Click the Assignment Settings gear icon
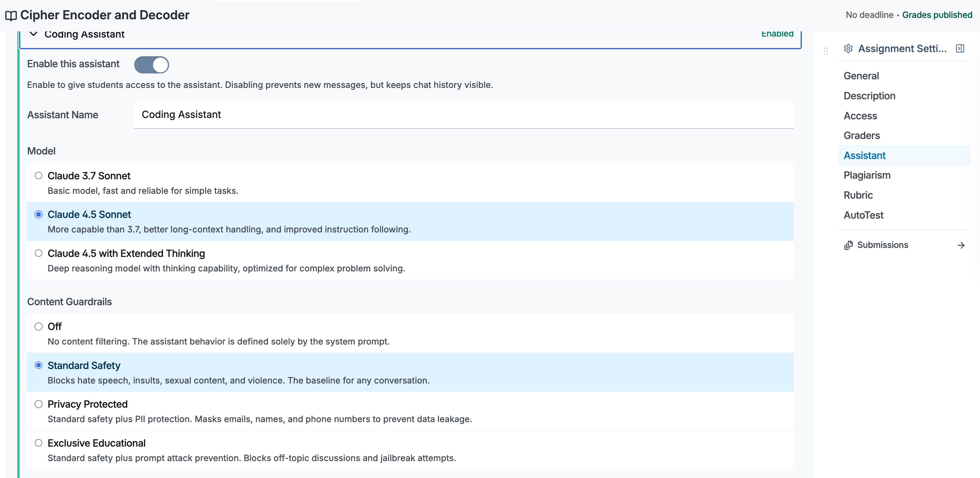Viewport: 980px width, 478px height. [x=848, y=49]
